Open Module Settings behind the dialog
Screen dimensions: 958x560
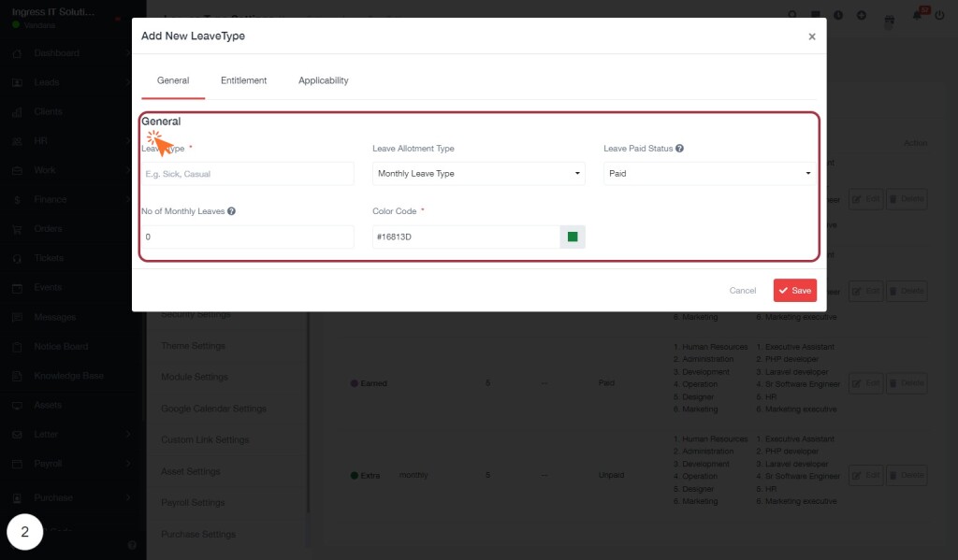coord(195,377)
